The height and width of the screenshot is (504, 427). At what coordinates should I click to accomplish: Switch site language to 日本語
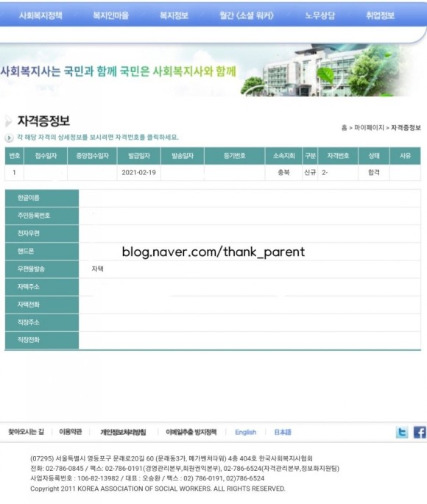283,432
